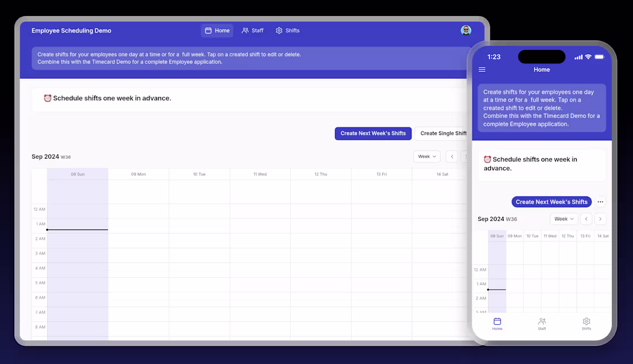Switch to the Shifts tab in the navbar

coord(287,30)
